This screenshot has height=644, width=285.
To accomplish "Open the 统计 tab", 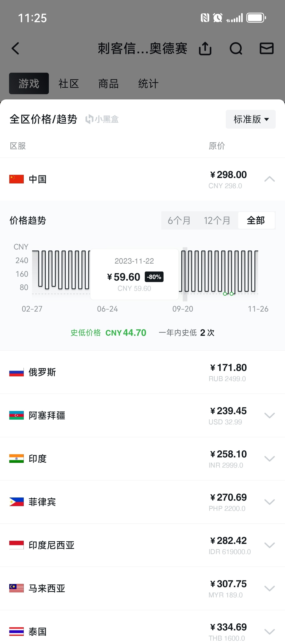I will click(148, 84).
